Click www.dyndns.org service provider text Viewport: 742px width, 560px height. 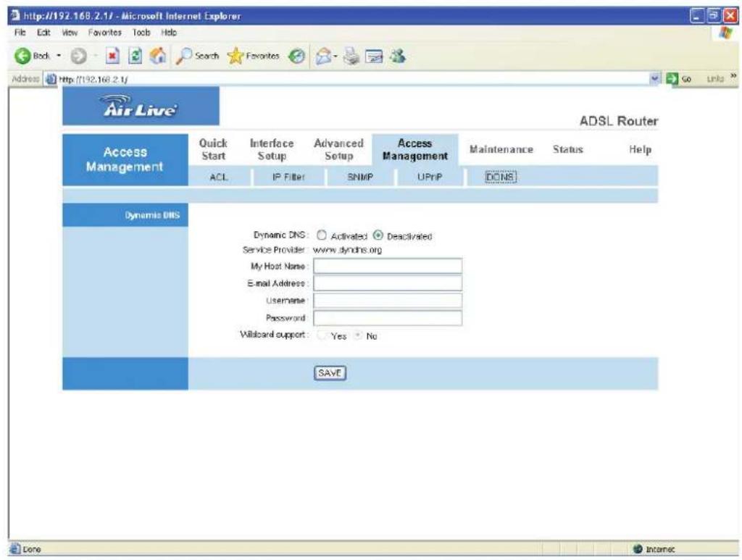pyautogui.click(x=347, y=250)
